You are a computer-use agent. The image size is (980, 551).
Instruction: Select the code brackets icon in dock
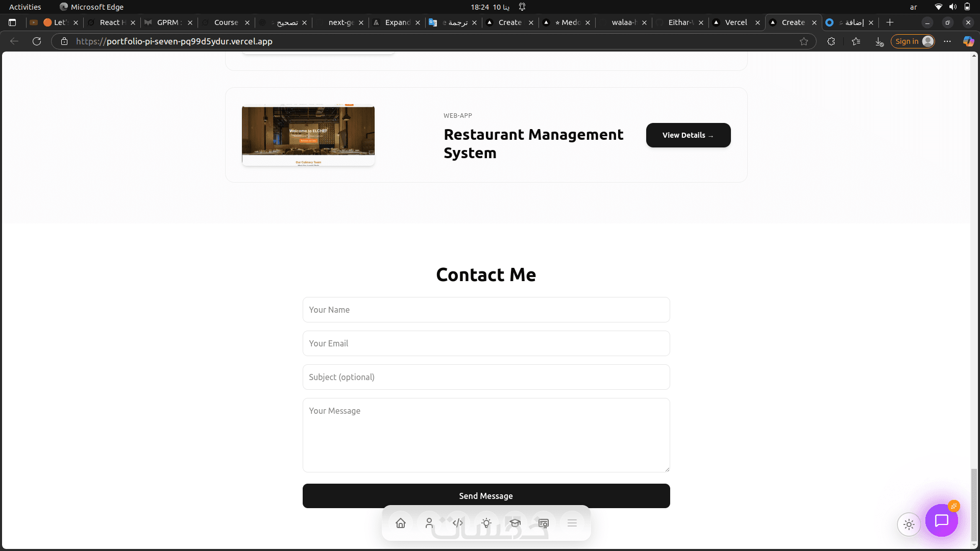click(458, 523)
